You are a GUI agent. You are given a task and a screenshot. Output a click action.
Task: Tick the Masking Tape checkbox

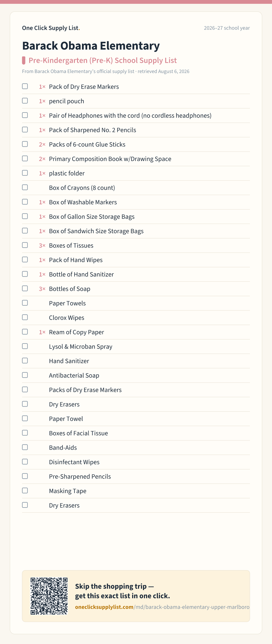click(25, 491)
